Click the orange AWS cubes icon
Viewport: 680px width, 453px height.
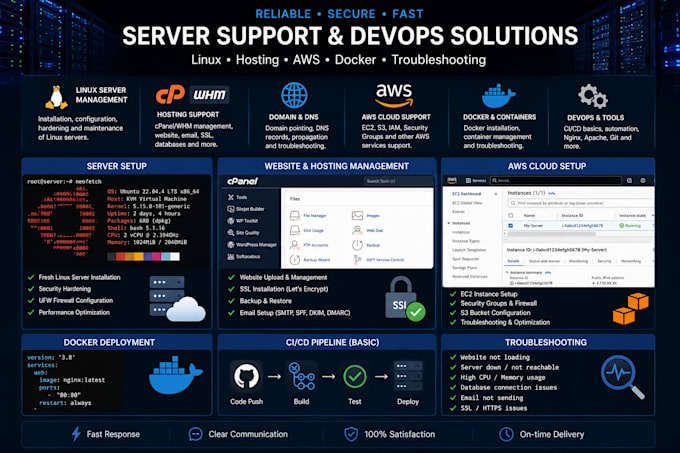[x=631, y=308]
